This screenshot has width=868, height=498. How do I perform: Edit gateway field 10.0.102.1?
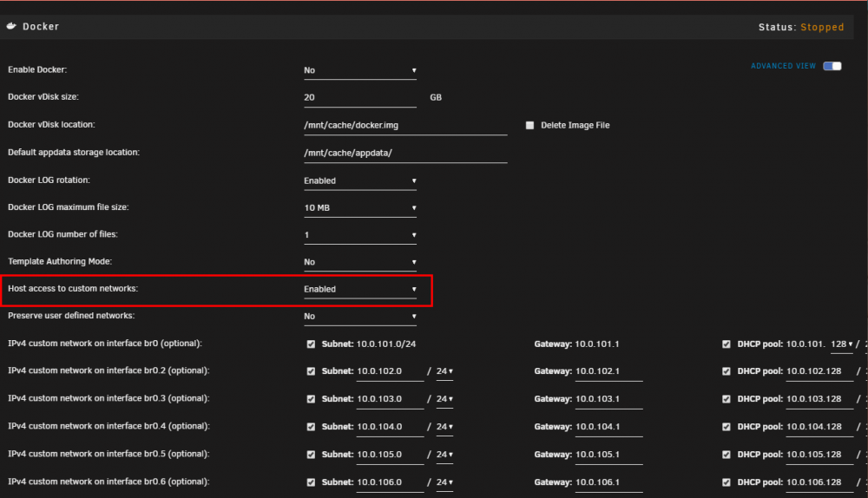coord(609,371)
